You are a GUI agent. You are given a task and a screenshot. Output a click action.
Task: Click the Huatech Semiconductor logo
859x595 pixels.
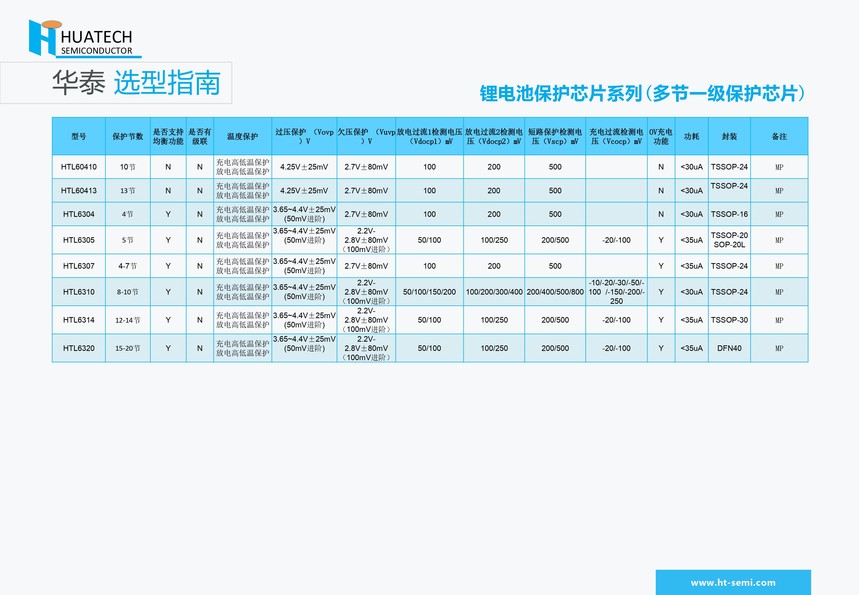84,38
